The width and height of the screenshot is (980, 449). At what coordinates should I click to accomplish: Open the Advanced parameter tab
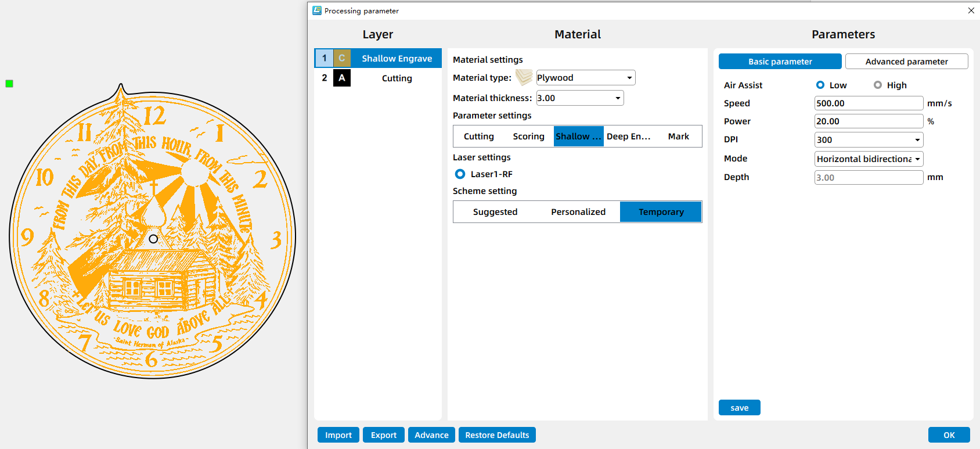906,62
